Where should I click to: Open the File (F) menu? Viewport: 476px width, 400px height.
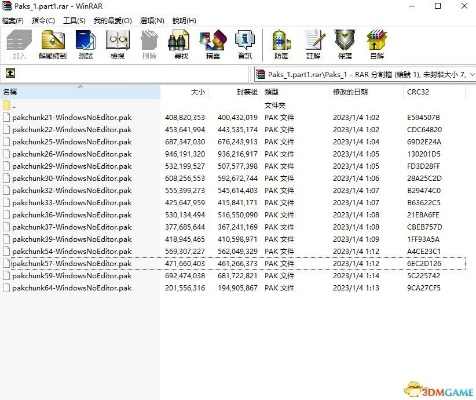(13, 21)
